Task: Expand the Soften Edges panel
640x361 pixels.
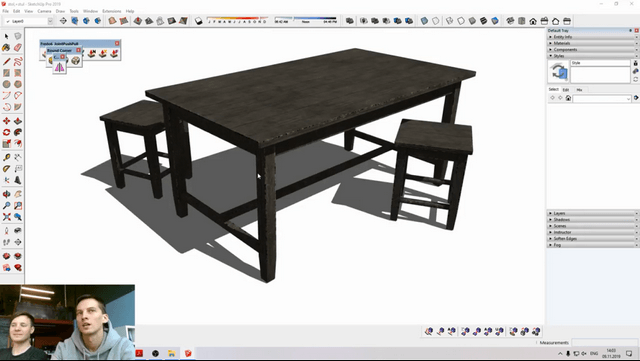Action: click(x=593, y=238)
